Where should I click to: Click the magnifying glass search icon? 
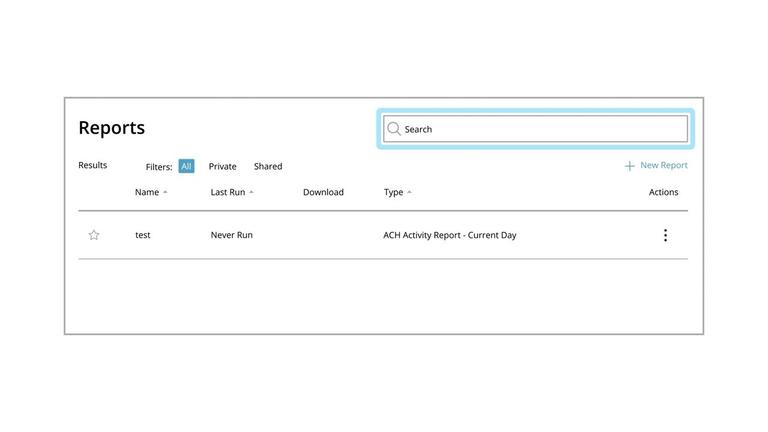click(x=394, y=129)
